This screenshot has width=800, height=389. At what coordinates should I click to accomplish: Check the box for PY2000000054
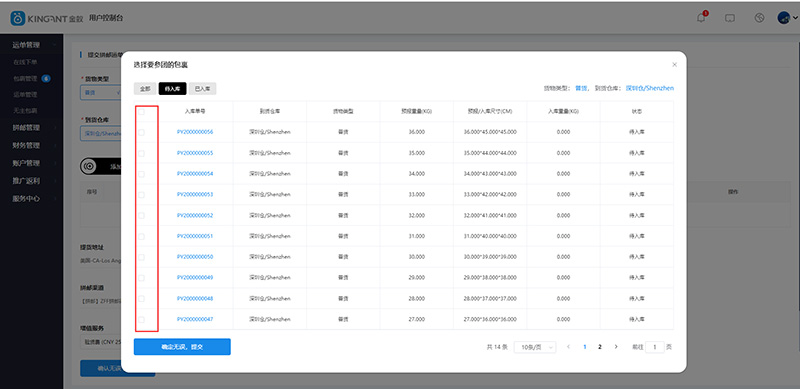click(x=141, y=174)
